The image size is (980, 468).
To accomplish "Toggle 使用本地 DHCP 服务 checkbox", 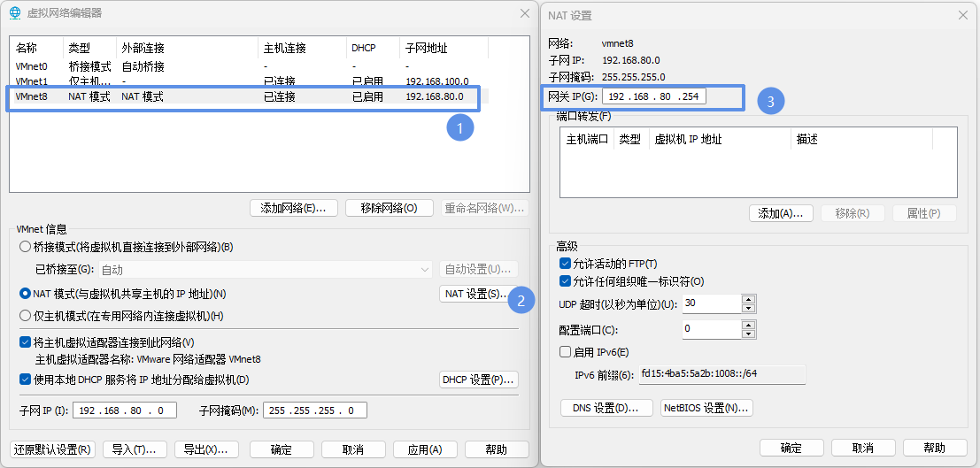I will click(26, 380).
